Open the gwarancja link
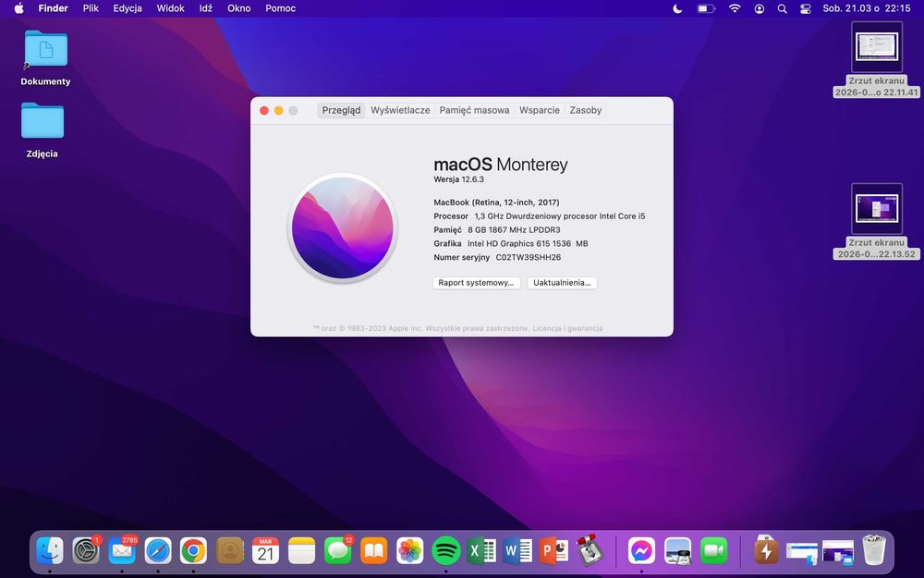The width and height of the screenshot is (924, 578). point(585,328)
